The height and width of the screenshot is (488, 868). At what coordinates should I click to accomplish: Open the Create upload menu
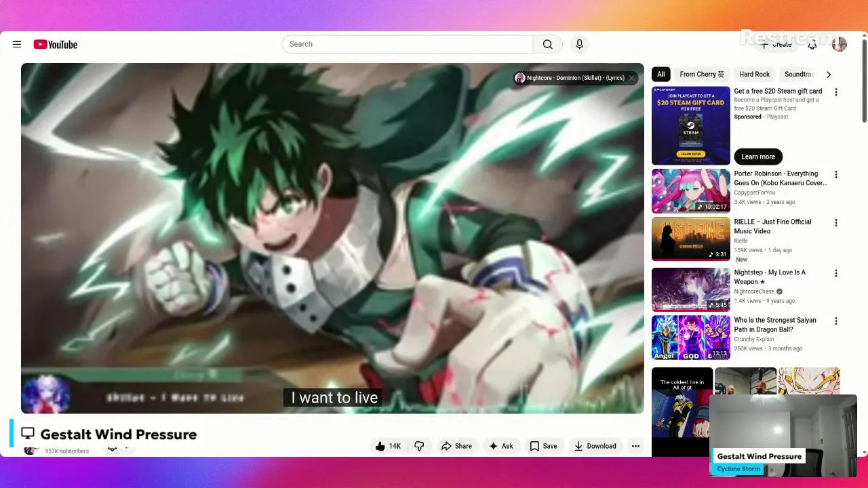[x=776, y=44]
